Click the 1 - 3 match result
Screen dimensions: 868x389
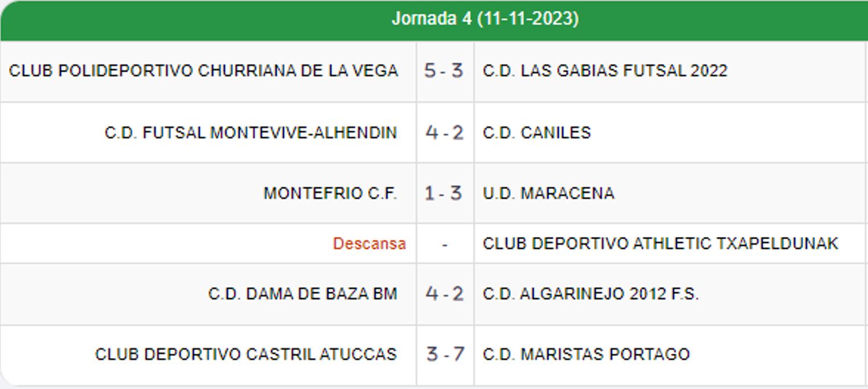pos(444,194)
